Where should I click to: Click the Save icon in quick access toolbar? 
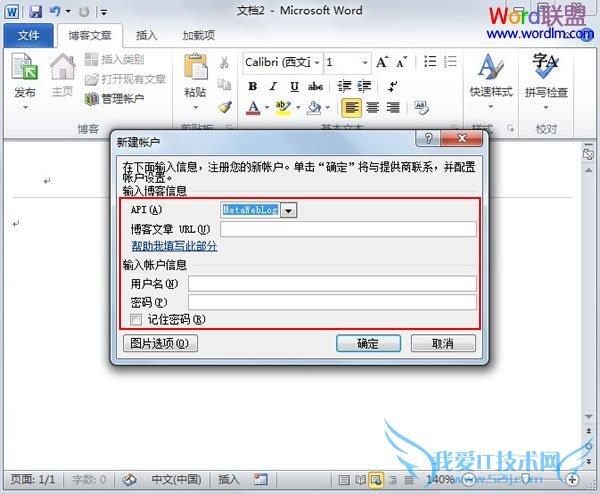point(36,11)
